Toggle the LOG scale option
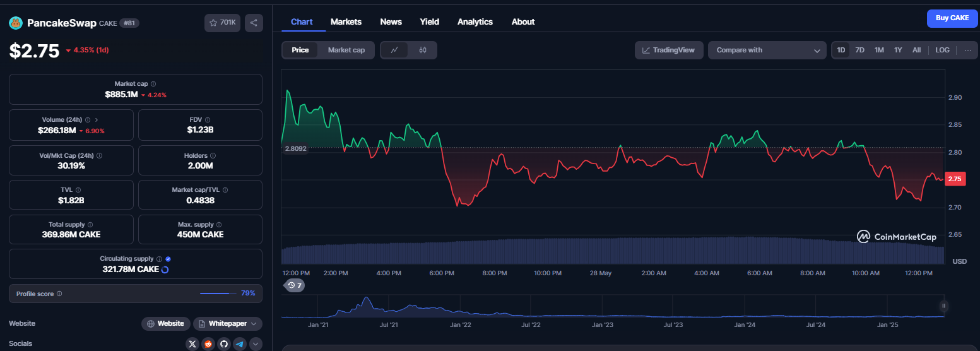The width and height of the screenshot is (980, 351). (x=942, y=50)
